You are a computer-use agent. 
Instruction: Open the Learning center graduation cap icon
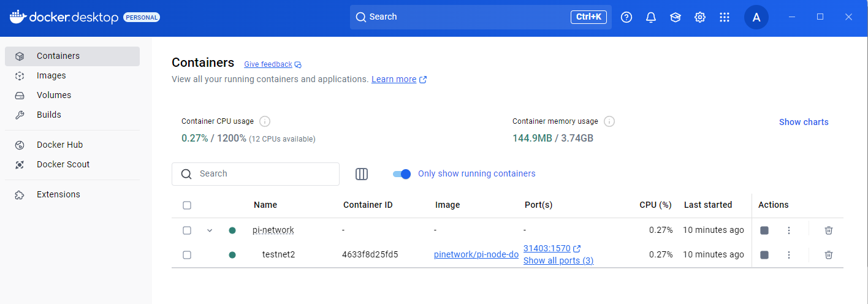676,17
